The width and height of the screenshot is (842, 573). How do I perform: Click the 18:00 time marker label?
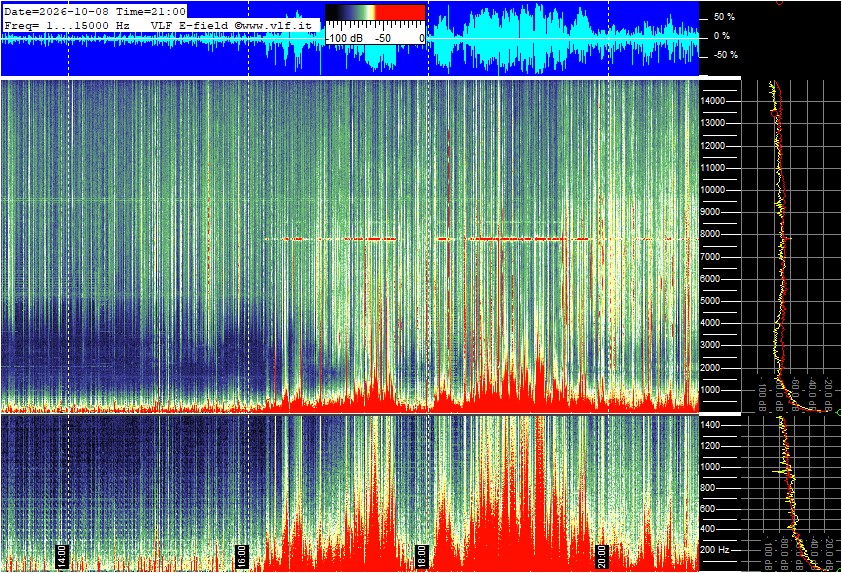click(422, 556)
